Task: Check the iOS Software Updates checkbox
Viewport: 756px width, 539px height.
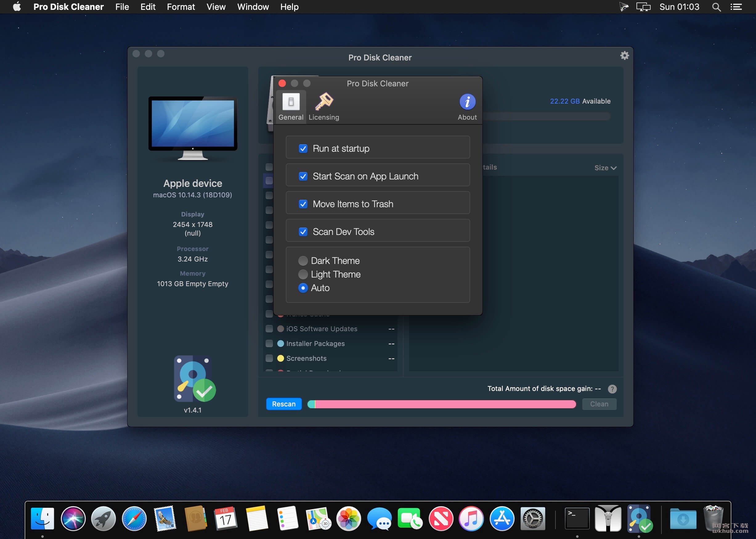Action: click(269, 329)
